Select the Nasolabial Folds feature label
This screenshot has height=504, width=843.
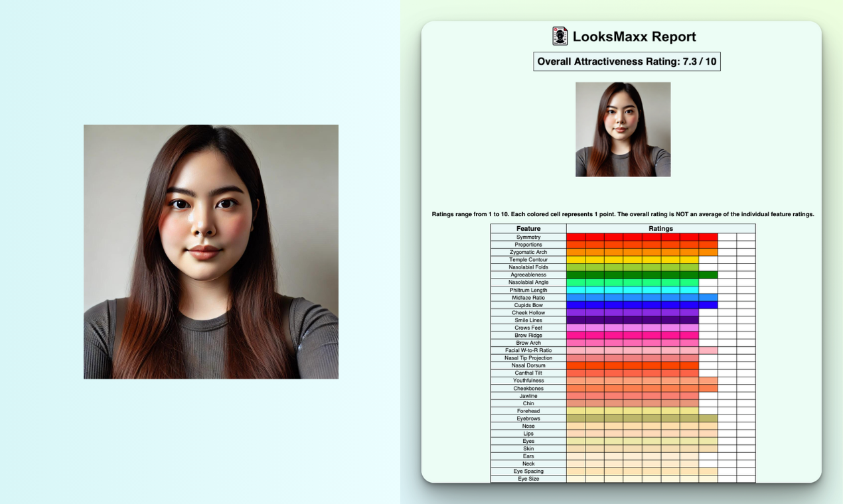coord(528,267)
